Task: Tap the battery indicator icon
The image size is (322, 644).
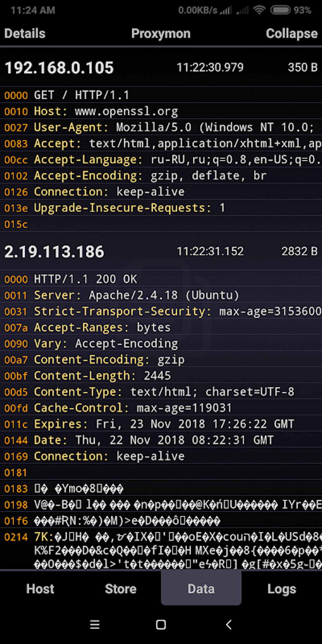Action: [280, 10]
